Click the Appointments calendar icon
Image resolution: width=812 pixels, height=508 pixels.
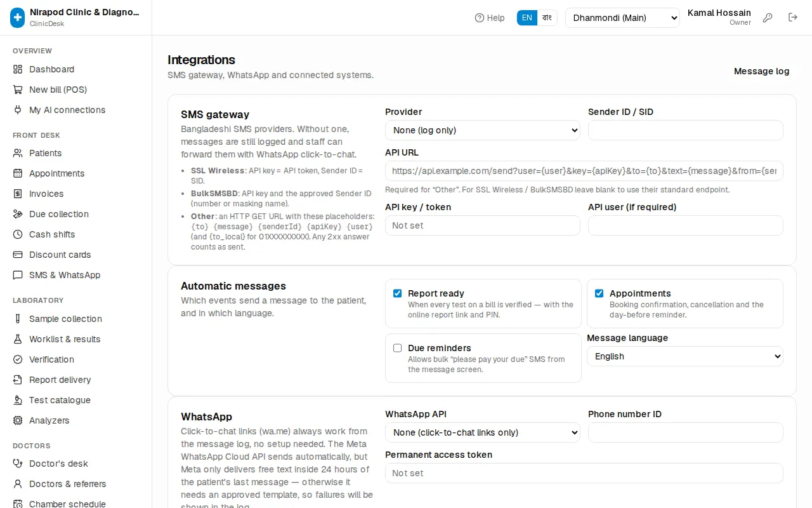click(18, 173)
